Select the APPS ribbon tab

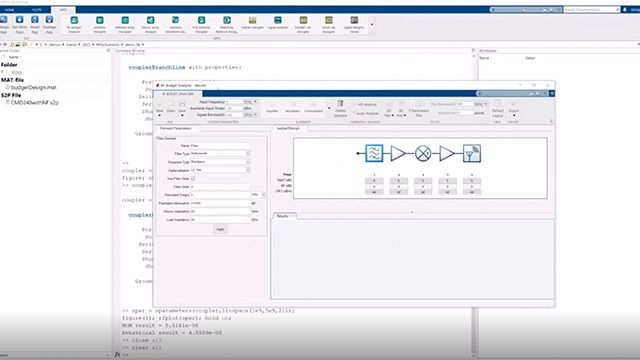pyautogui.click(x=64, y=9)
